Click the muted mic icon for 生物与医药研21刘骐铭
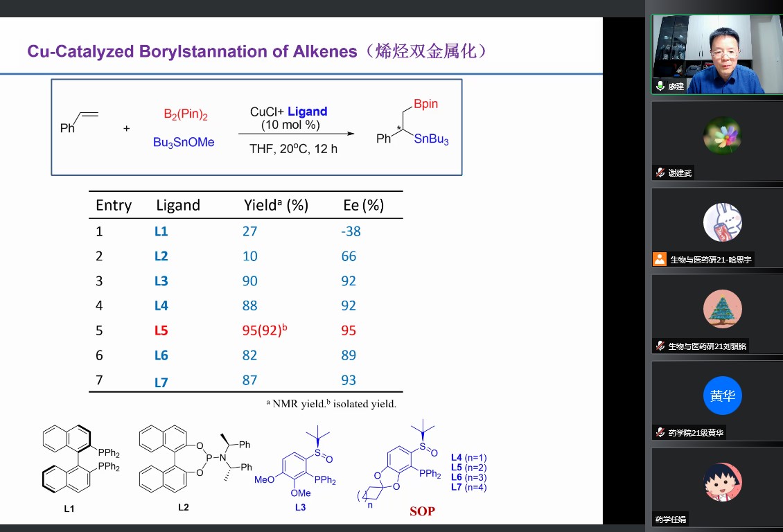 point(660,346)
